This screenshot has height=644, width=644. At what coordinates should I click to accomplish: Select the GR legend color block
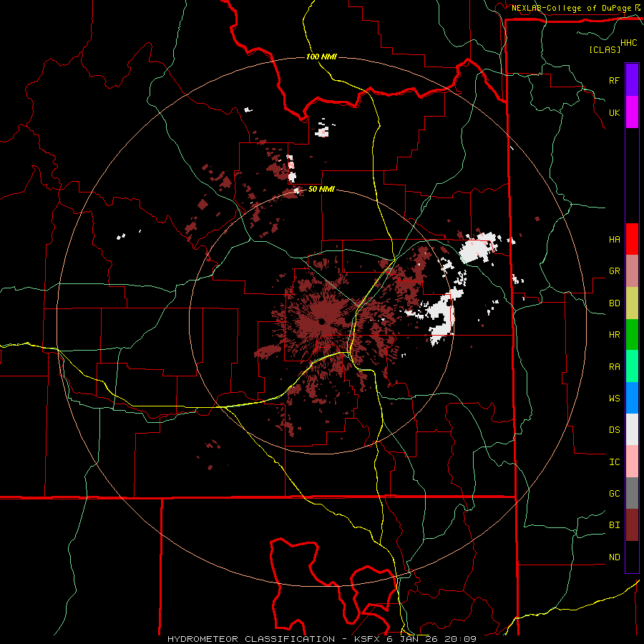[632, 271]
